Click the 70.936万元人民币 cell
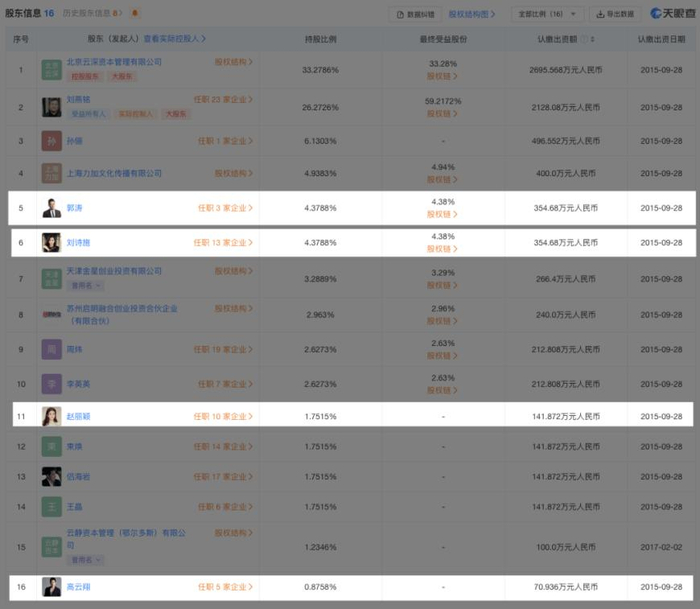Image resolution: width=700 pixels, height=609 pixels. coord(566,587)
